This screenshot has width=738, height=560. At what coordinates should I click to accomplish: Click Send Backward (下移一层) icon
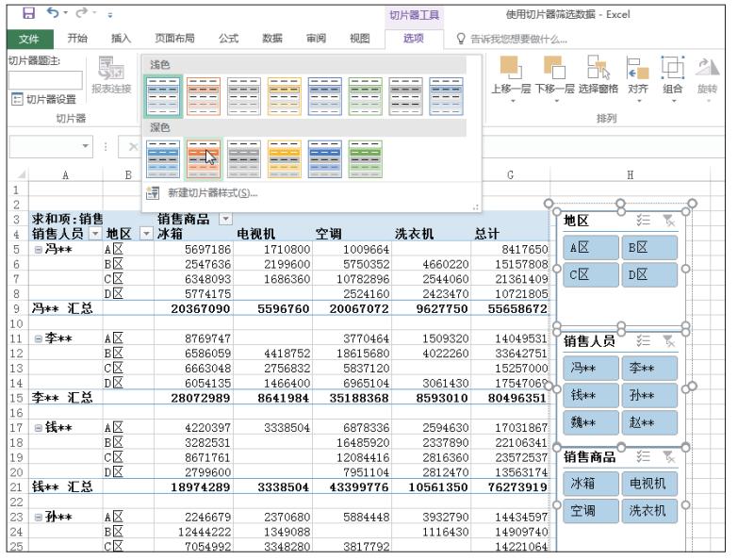tap(554, 68)
